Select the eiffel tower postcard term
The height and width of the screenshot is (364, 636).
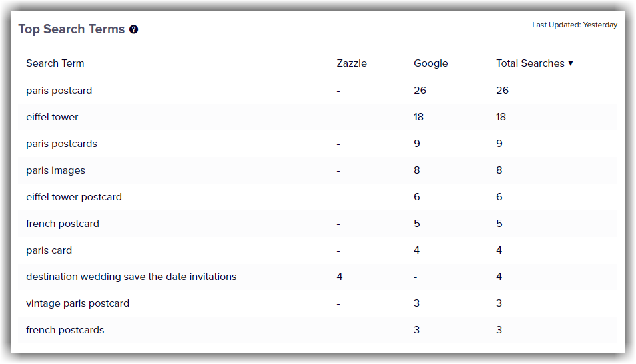coord(74,197)
